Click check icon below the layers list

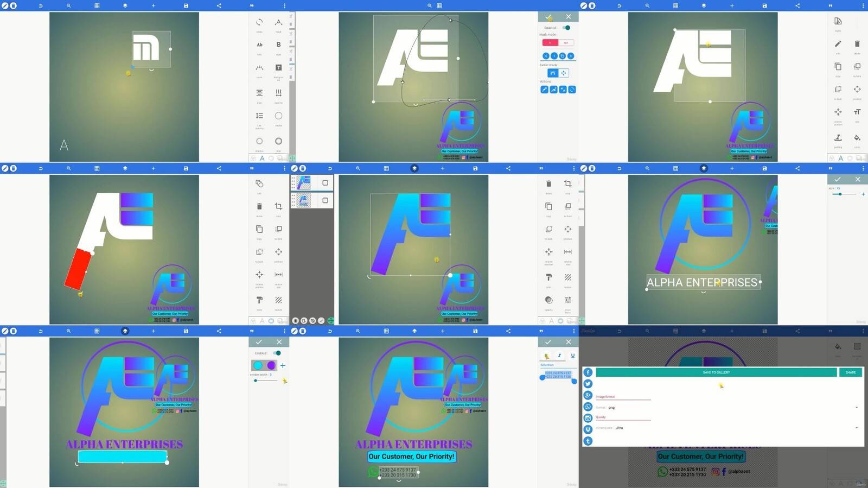[x=321, y=321]
